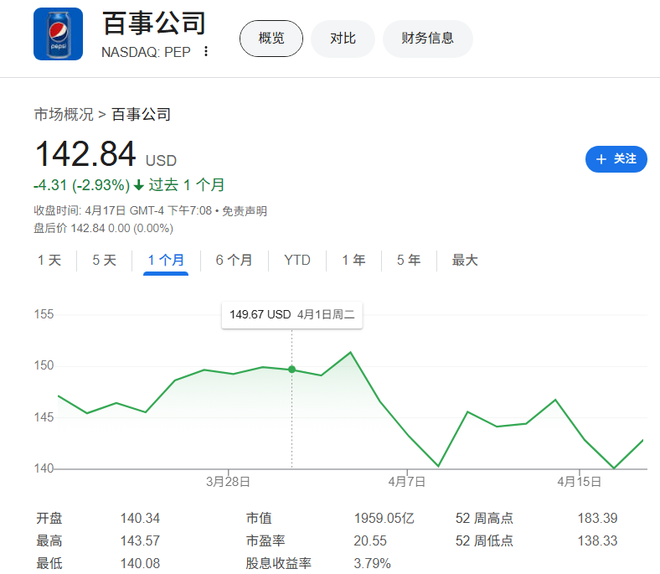Image resolution: width=660 pixels, height=574 pixels.
Task: Click the plus icon in 关注 button
Action: pyautogui.click(x=601, y=159)
